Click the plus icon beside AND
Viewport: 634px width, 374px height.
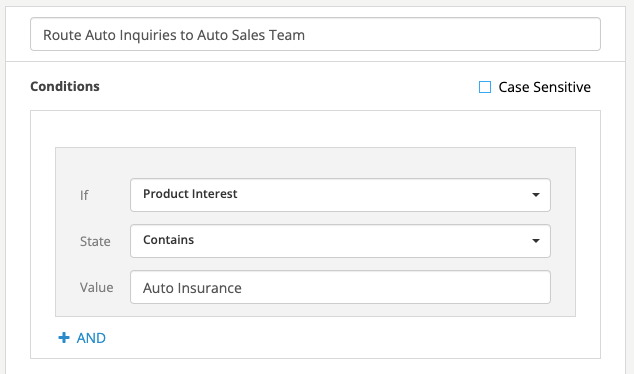(64, 338)
